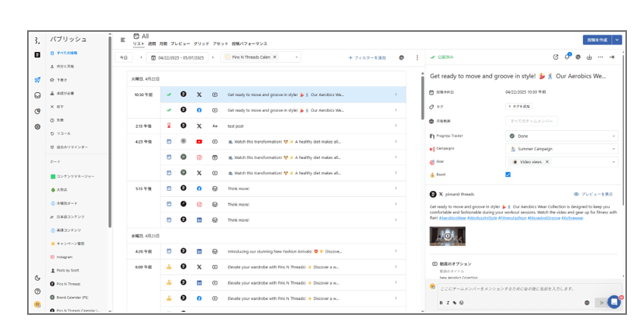Click the 今日 today button
This screenshot has height=335, width=644.
coord(124,57)
